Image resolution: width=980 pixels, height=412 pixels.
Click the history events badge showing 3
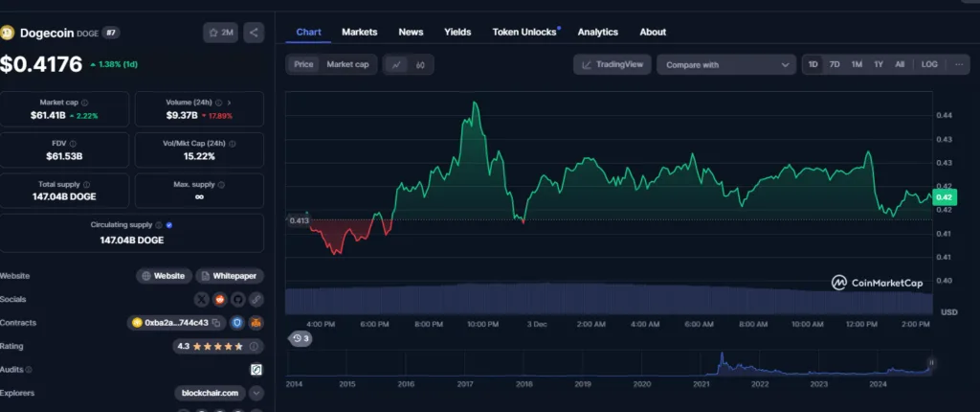click(301, 339)
